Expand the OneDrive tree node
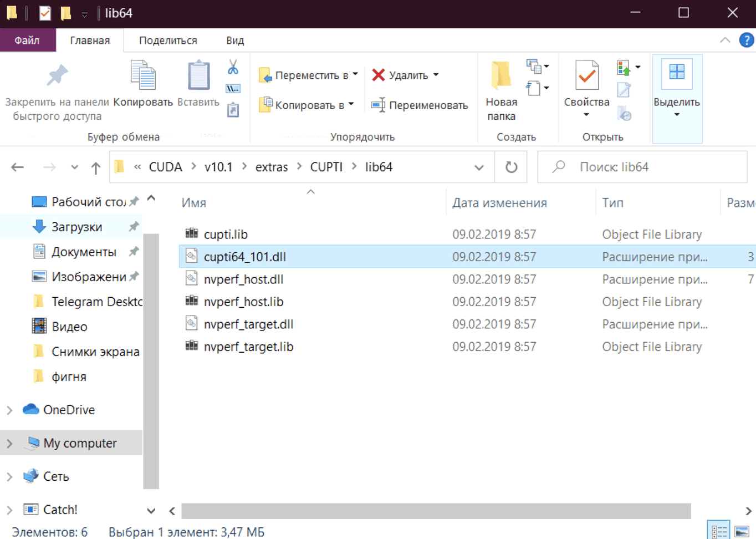The width and height of the screenshot is (756, 539). click(10, 410)
